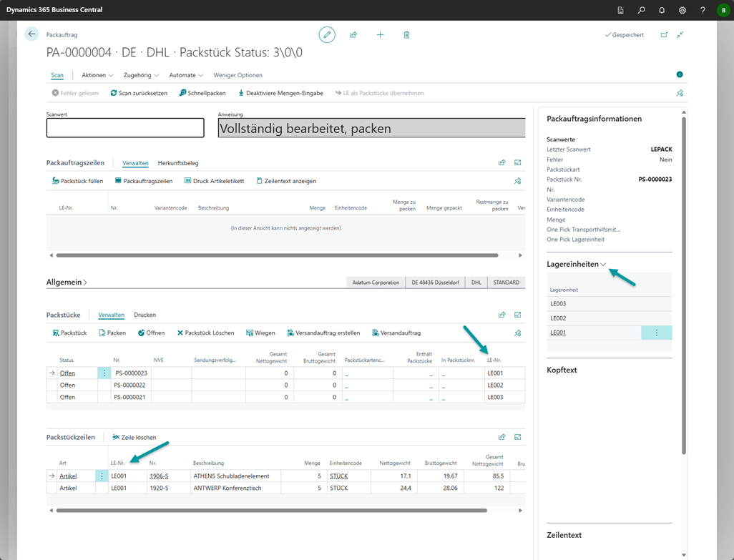Click the plus icon to create new

[380, 34]
